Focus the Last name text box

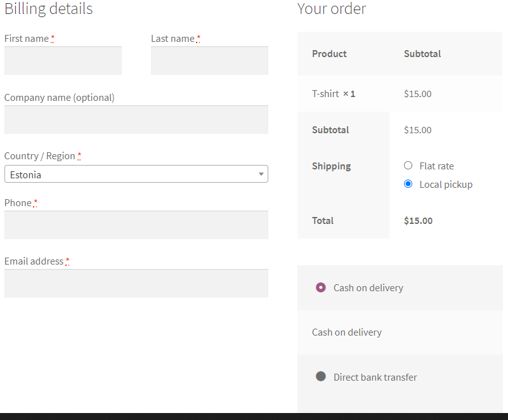pyautogui.click(x=209, y=60)
